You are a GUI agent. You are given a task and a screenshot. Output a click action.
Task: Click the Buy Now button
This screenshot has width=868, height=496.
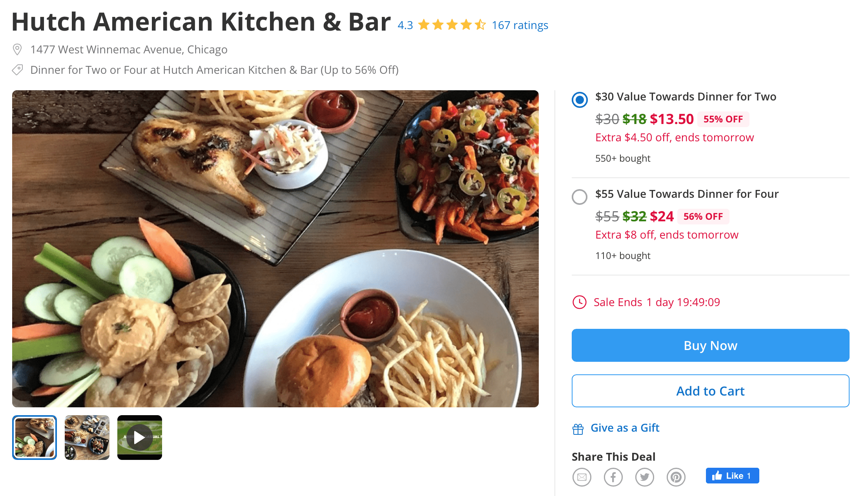coord(711,345)
